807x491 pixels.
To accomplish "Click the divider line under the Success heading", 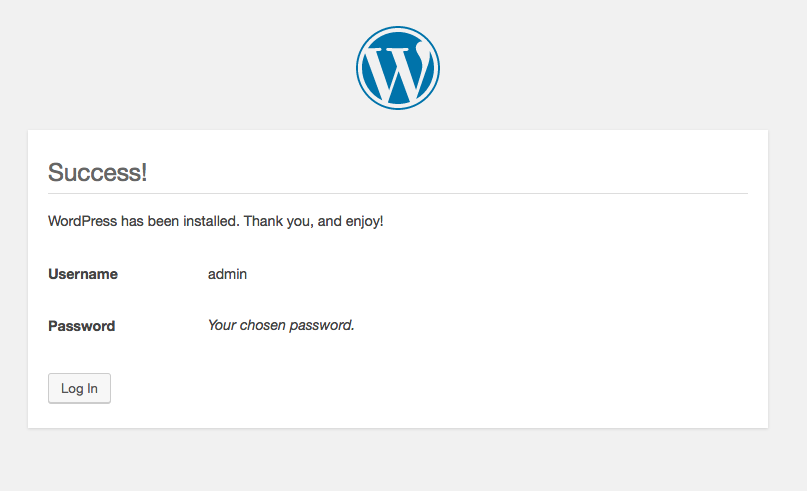I will 398,193.
